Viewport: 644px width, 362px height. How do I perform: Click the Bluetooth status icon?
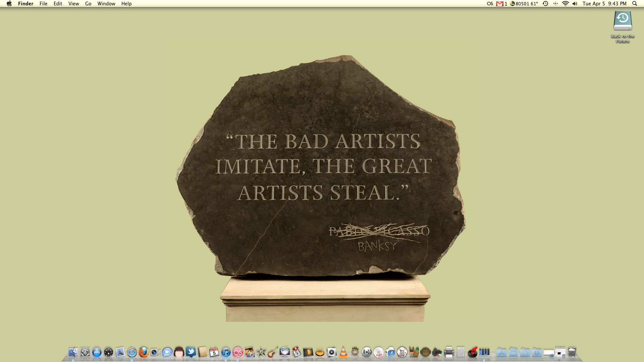[555, 4]
